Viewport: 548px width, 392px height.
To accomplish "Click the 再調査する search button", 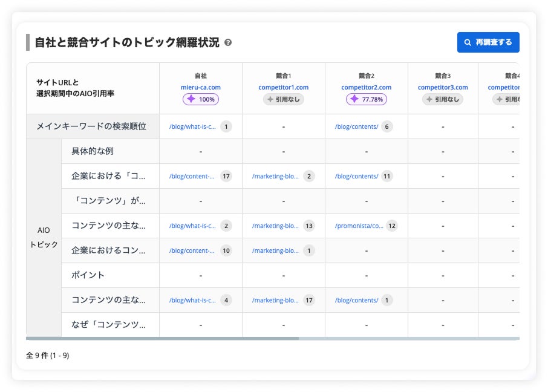I will (488, 42).
